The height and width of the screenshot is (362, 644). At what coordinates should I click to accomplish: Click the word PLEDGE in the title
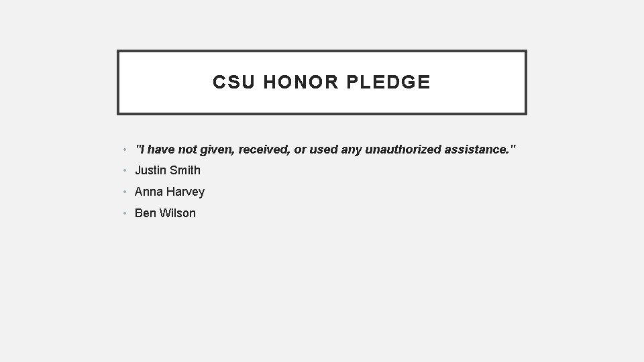[x=389, y=82]
